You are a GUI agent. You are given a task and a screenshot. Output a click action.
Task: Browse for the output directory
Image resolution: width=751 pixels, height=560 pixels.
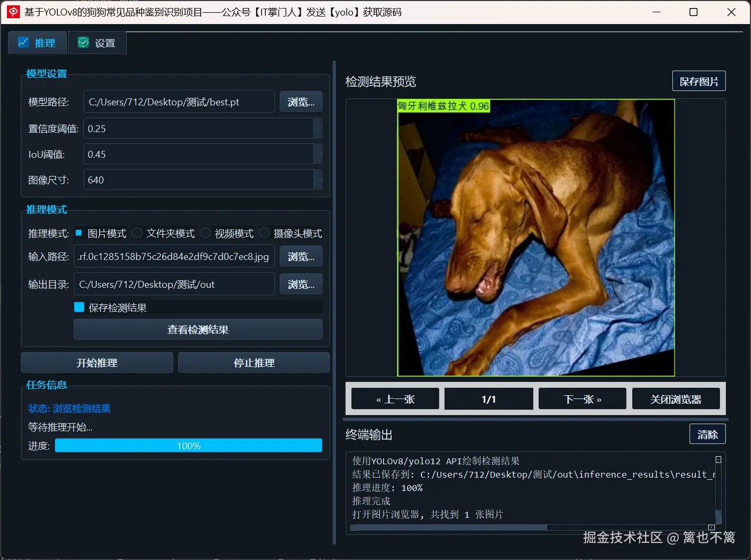tap(301, 284)
